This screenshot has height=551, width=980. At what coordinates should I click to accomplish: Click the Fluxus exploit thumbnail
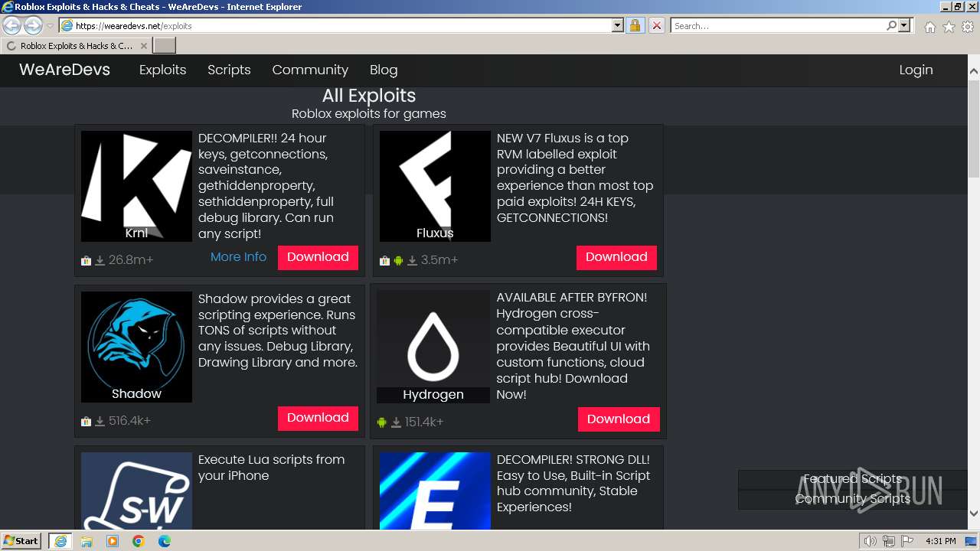point(435,186)
